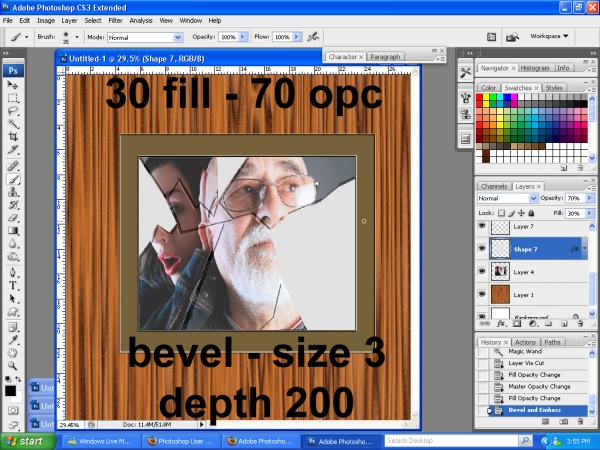Set history brush source for Bevel and Emboss
This screenshot has width=600, height=450.
483,411
